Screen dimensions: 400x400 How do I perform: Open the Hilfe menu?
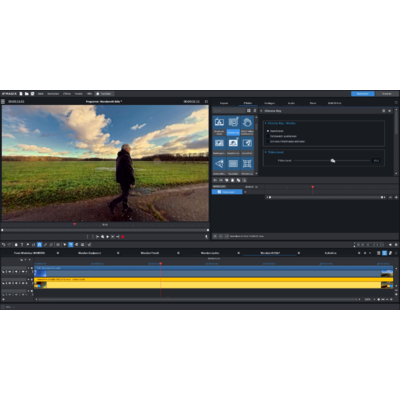[x=89, y=94]
